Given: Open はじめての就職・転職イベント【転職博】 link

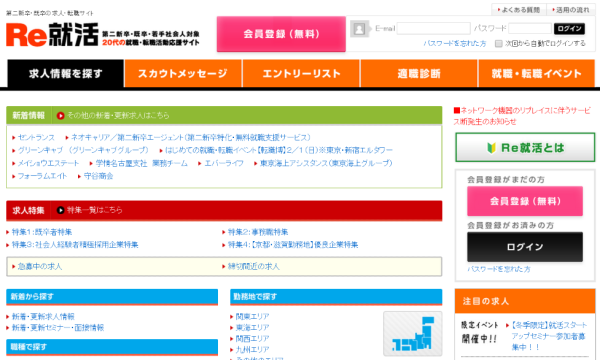Looking at the screenshot, I should point(279,150).
